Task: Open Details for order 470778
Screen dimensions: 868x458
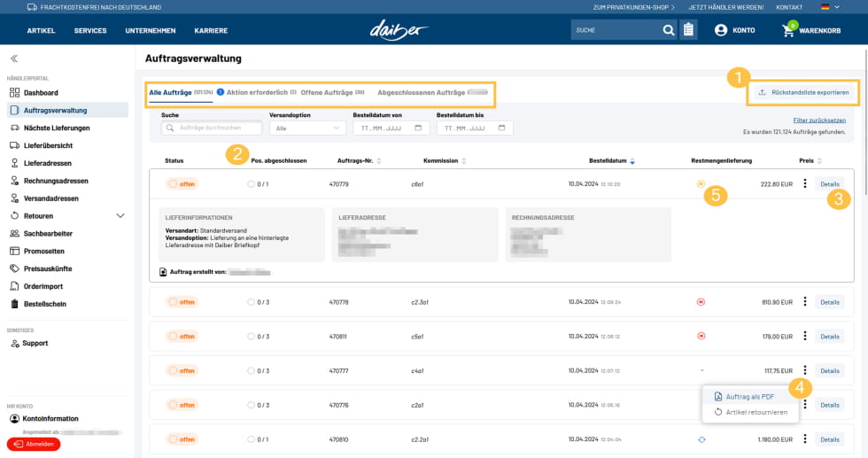Action: 830,302
